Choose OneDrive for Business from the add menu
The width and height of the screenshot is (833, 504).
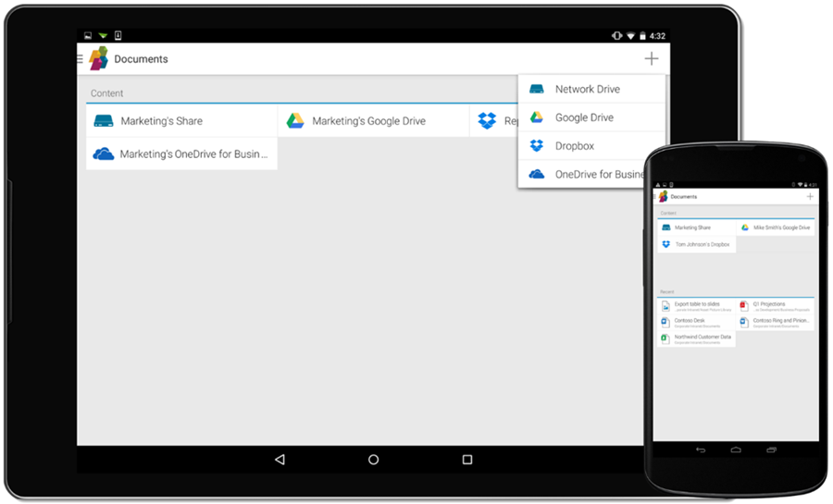click(x=582, y=174)
